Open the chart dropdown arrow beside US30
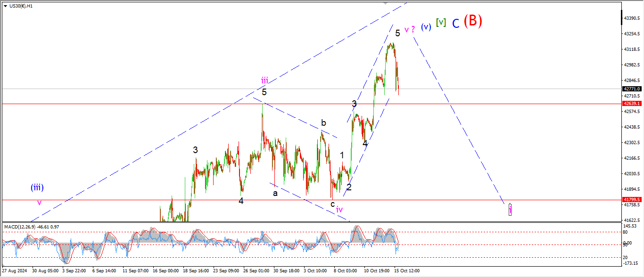644x277 pixels. (x=5, y=6)
